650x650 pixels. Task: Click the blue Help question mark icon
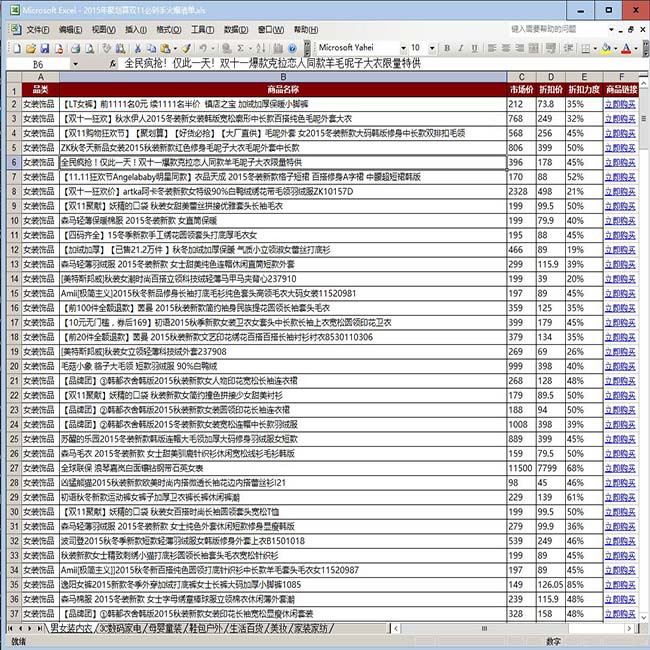point(292,49)
